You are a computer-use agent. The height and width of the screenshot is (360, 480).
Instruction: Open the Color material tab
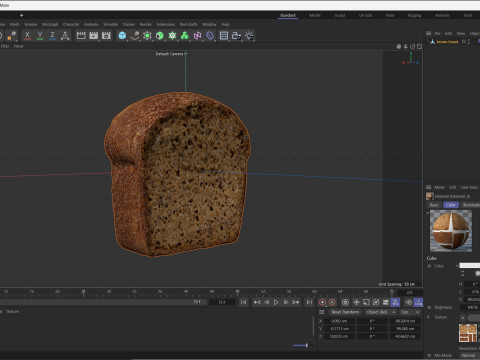click(x=451, y=205)
